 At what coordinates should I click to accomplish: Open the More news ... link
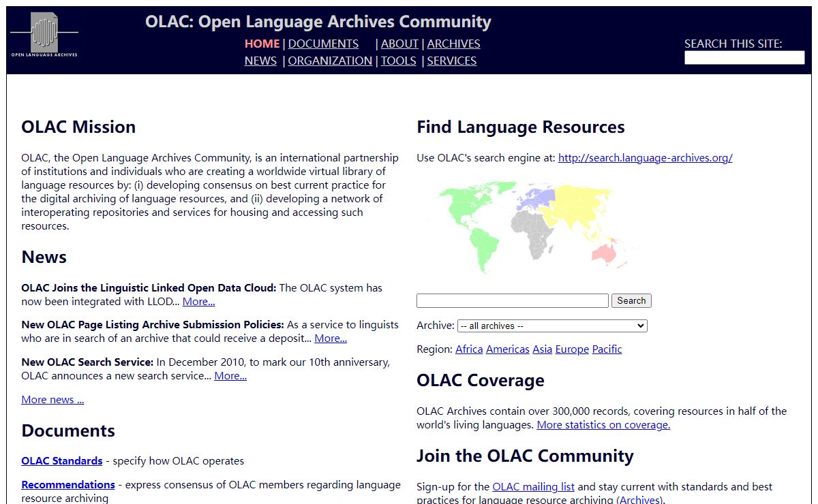click(x=52, y=400)
